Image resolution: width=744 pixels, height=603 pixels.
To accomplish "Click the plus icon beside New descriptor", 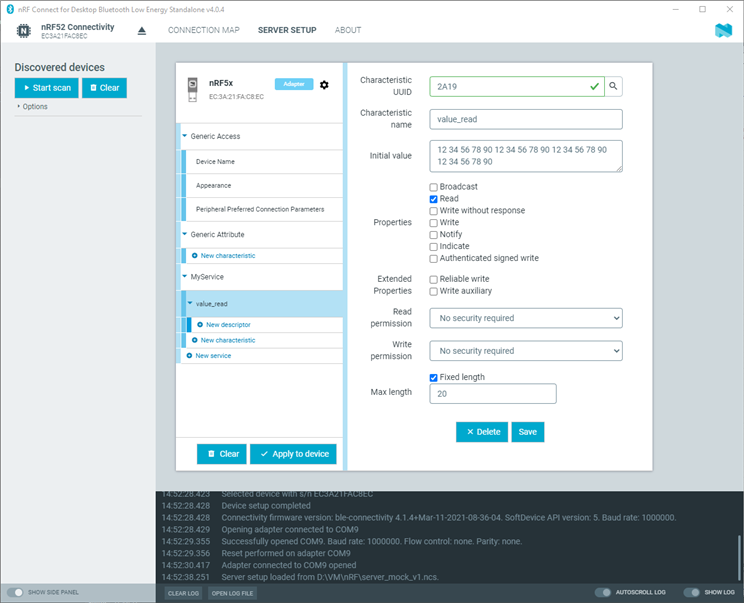I will (x=200, y=325).
